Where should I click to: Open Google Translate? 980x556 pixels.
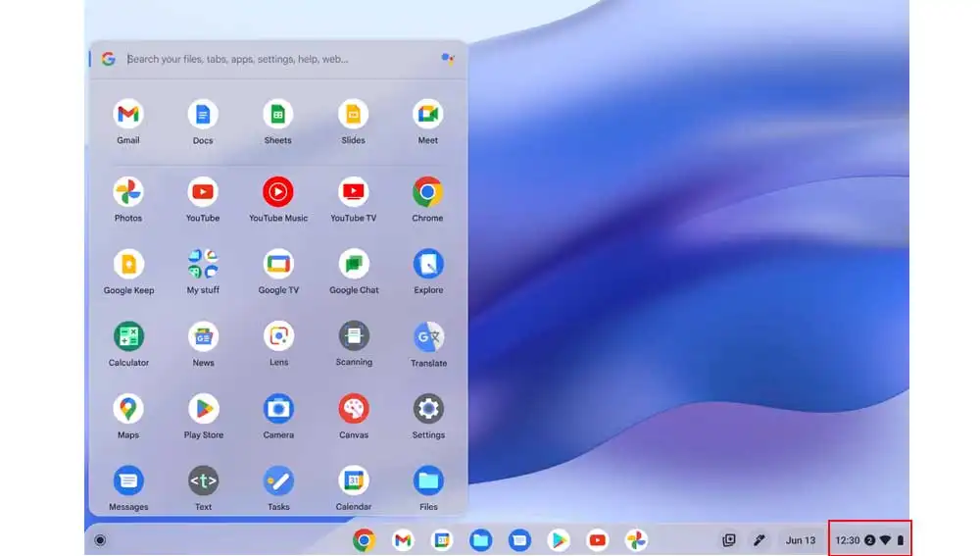428,336
